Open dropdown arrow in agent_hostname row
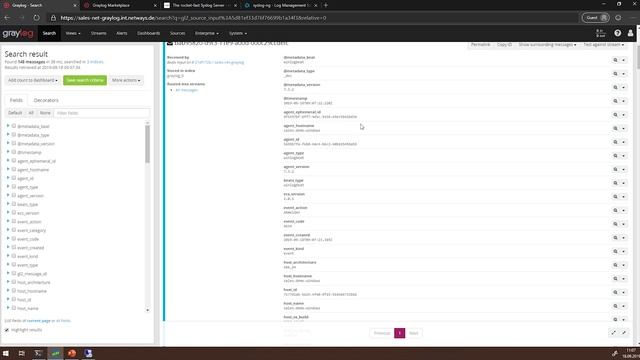The image size is (640, 360). click(x=624, y=129)
